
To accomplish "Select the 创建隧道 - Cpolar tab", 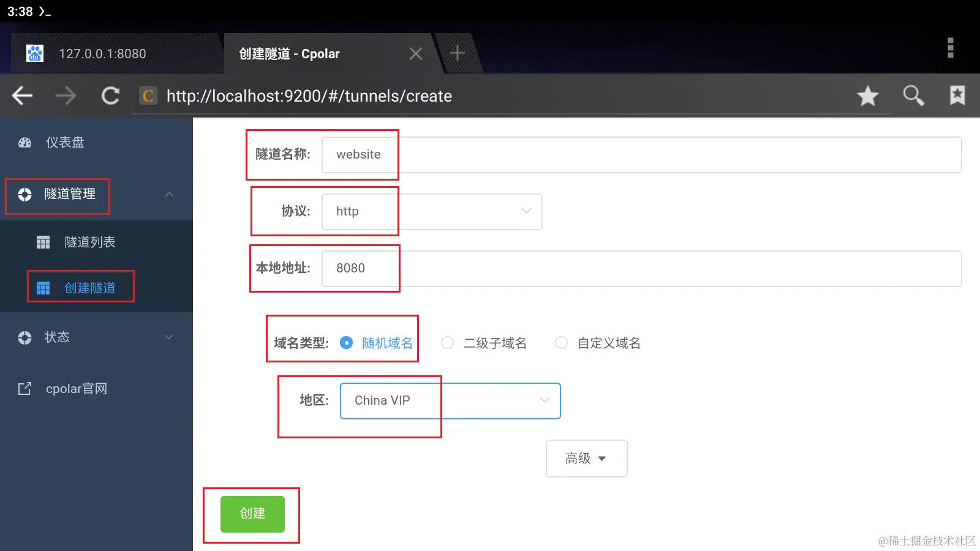I will coord(331,53).
